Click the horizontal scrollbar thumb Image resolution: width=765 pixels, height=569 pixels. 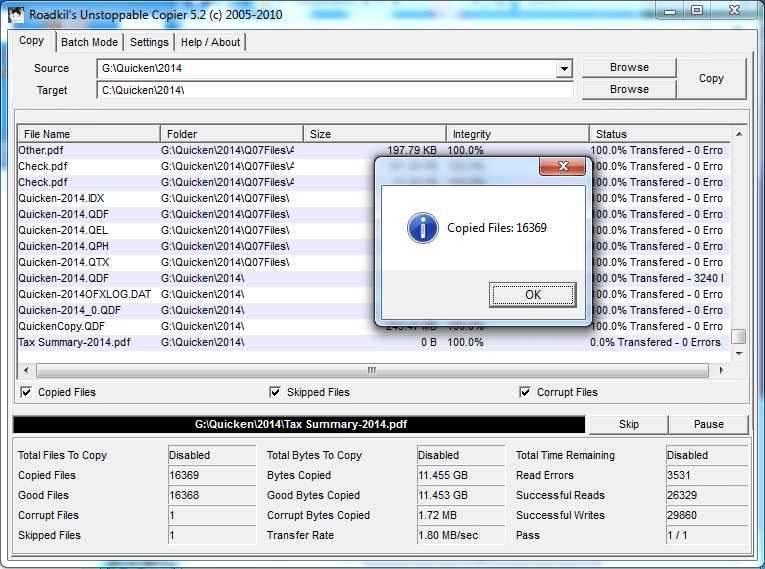click(x=372, y=370)
